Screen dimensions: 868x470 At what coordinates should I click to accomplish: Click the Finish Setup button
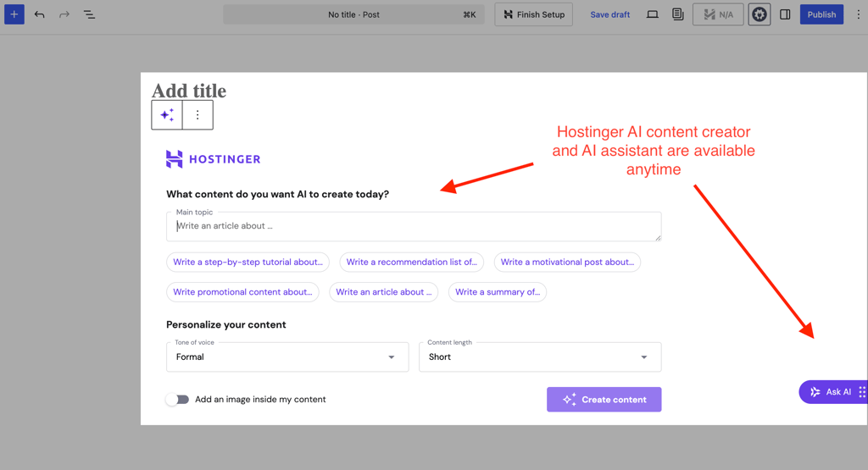pos(534,14)
